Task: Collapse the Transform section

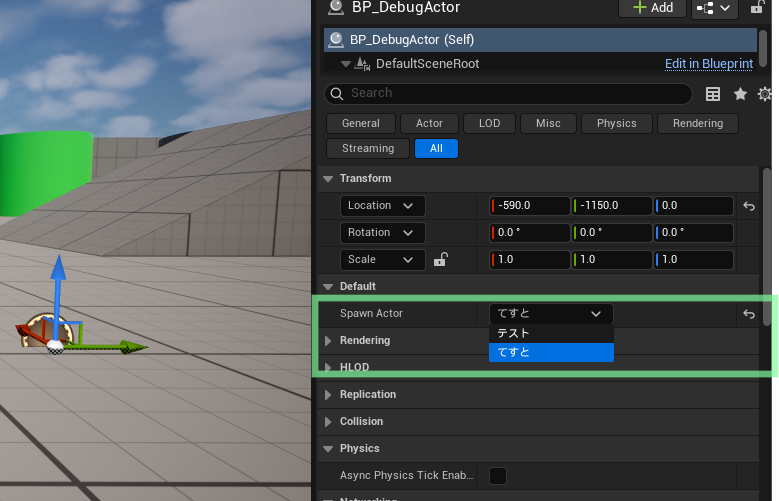Action: point(328,178)
